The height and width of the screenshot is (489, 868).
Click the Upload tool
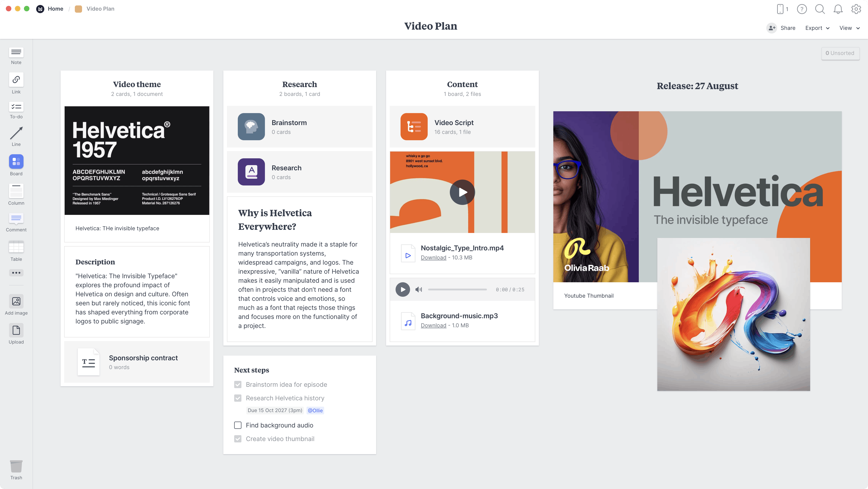tap(16, 334)
